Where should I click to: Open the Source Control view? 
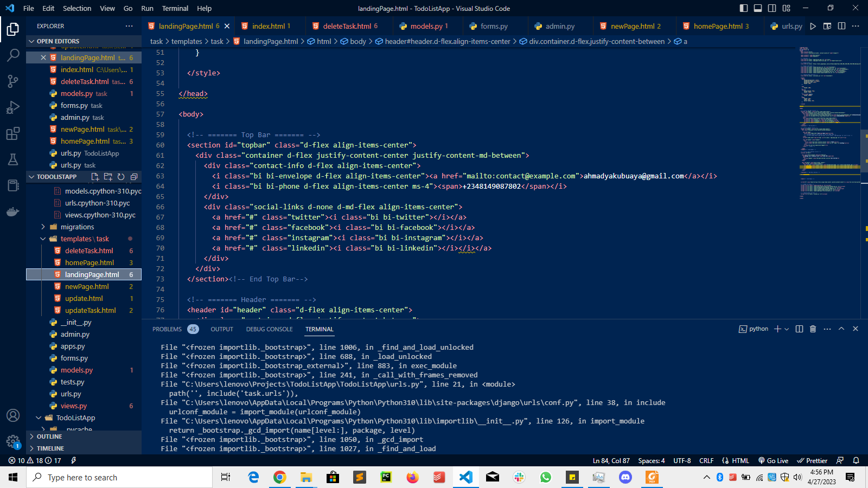[x=13, y=81]
